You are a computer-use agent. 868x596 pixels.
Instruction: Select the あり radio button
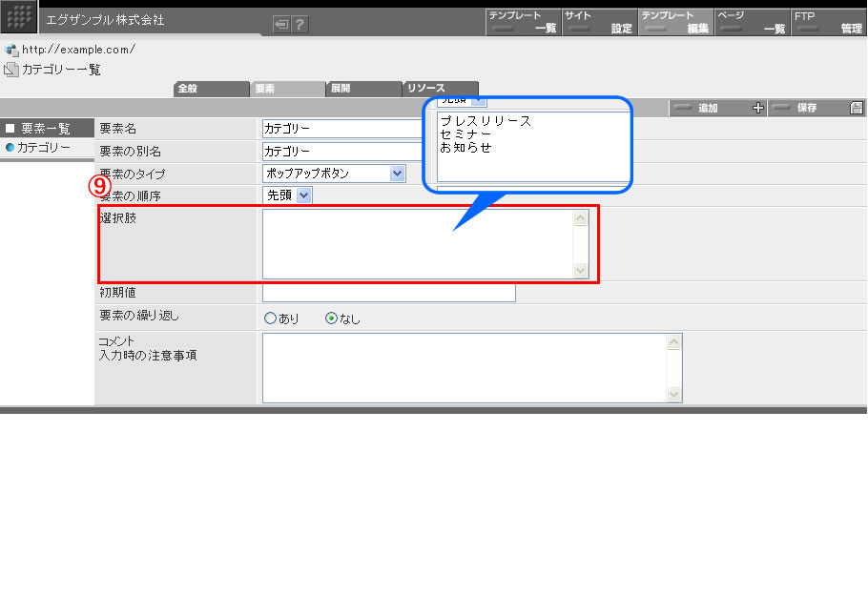[270, 319]
